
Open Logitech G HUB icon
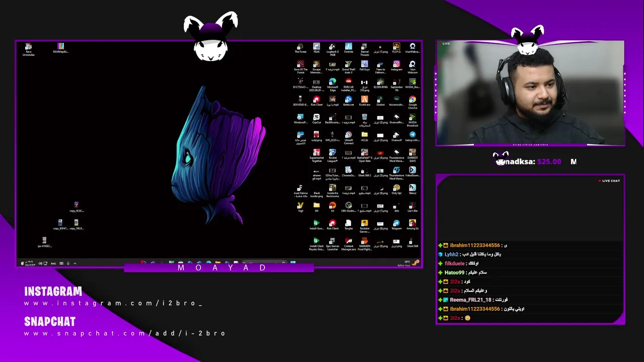333,49
